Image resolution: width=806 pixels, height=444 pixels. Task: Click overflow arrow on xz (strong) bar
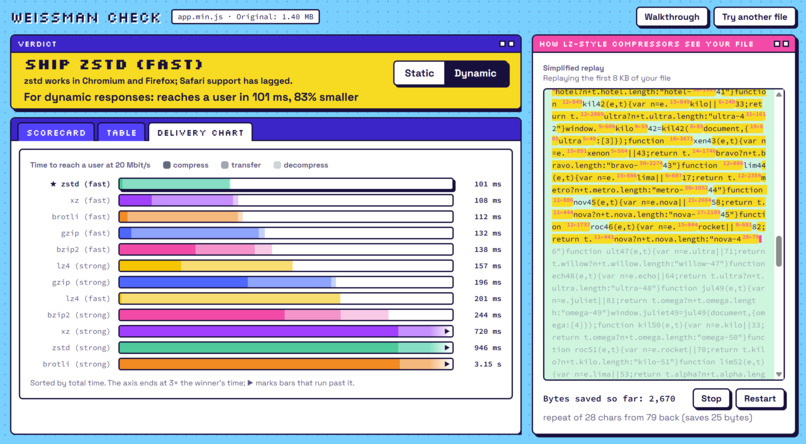[x=447, y=331]
